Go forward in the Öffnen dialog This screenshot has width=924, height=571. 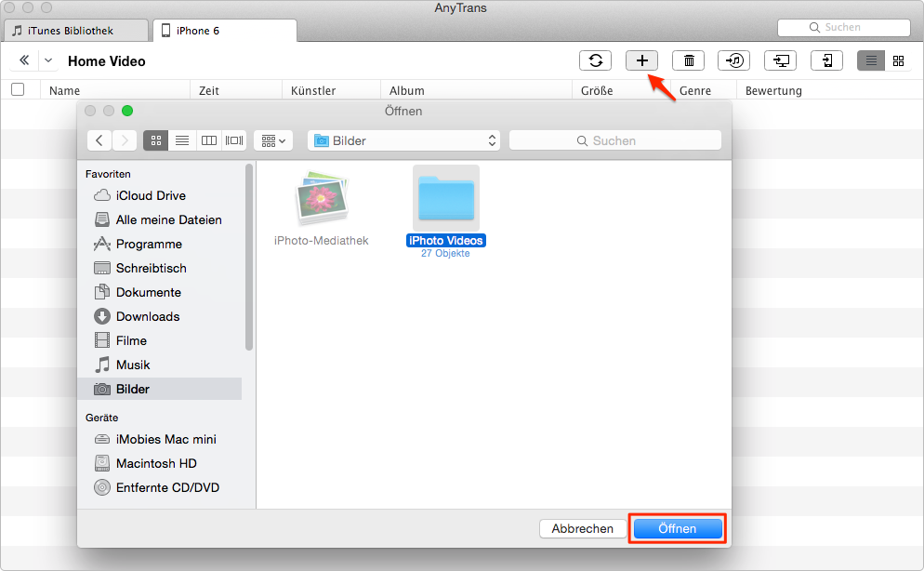point(125,140)
